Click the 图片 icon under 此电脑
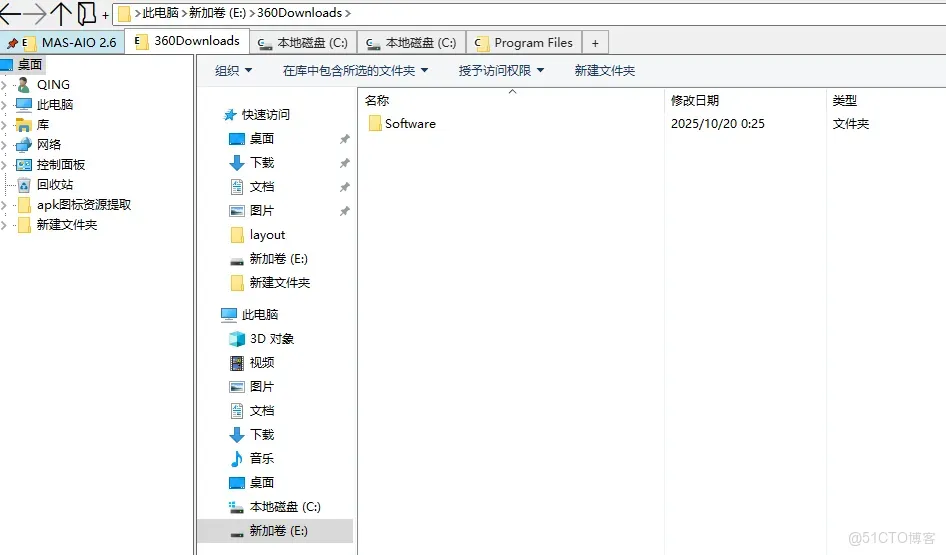Image resolution: width=946 pixels, height=555 pixels. [237, 387]
